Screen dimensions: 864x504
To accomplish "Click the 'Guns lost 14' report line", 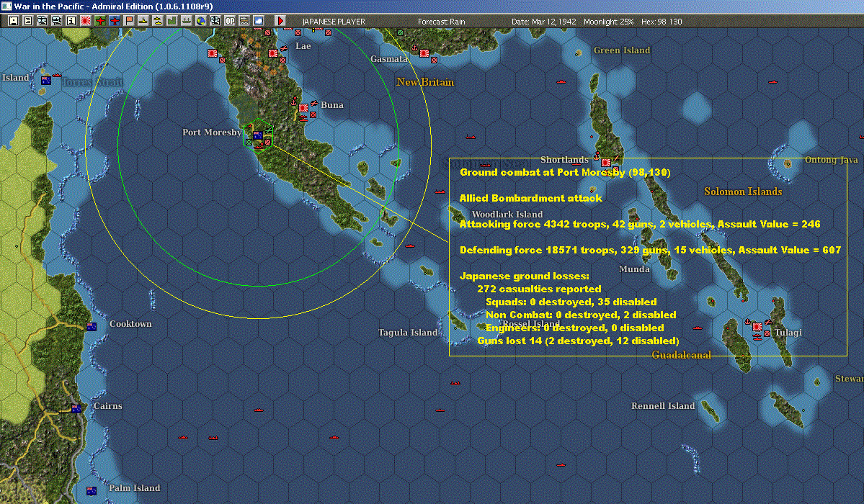I will pyautogui.click(x=578, y=341).
